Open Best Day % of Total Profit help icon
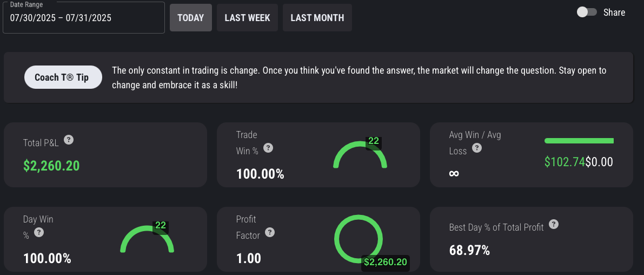 (x=554, y=224)
